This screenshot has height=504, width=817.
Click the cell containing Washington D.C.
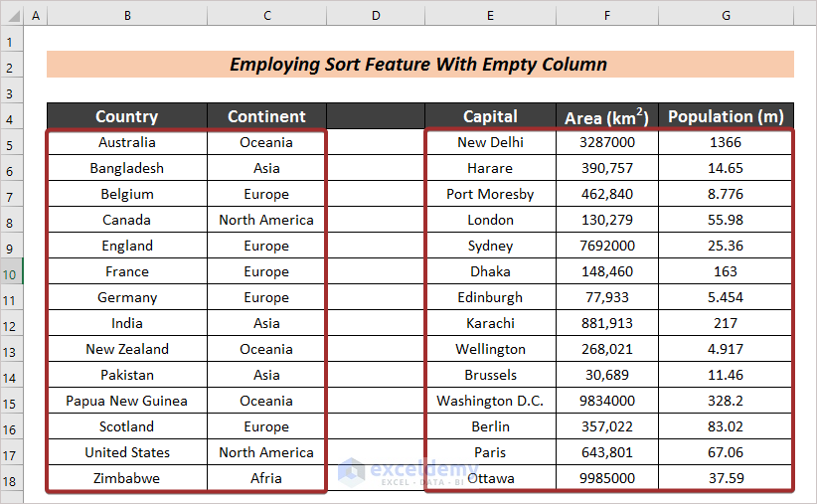(x=490, y=401)
